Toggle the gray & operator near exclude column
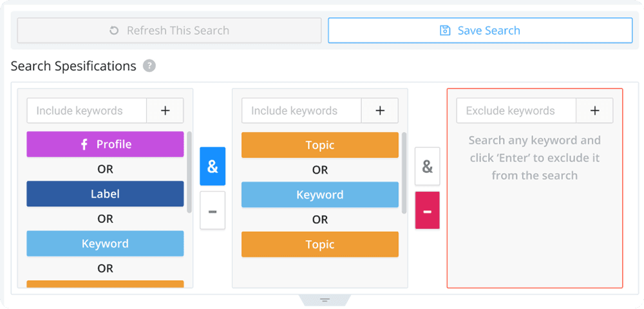Viewport: 644px width, 309px height. tap(428, 166)
